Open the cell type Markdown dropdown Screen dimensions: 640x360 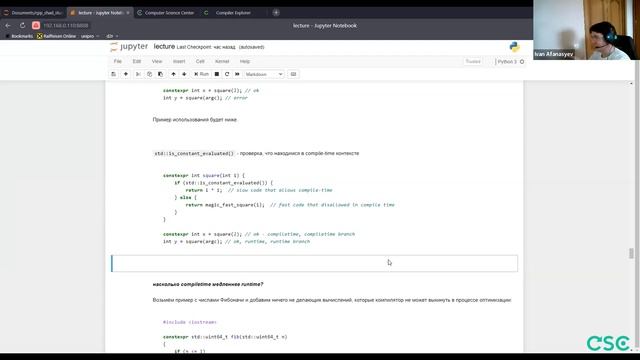264,74
